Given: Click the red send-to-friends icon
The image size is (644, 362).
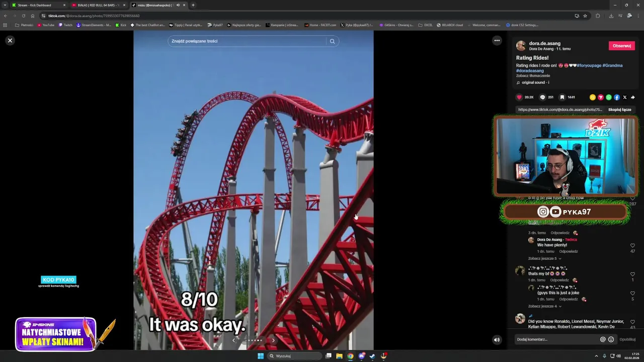Looking at the screenshot, I should [x=601, y=97].
